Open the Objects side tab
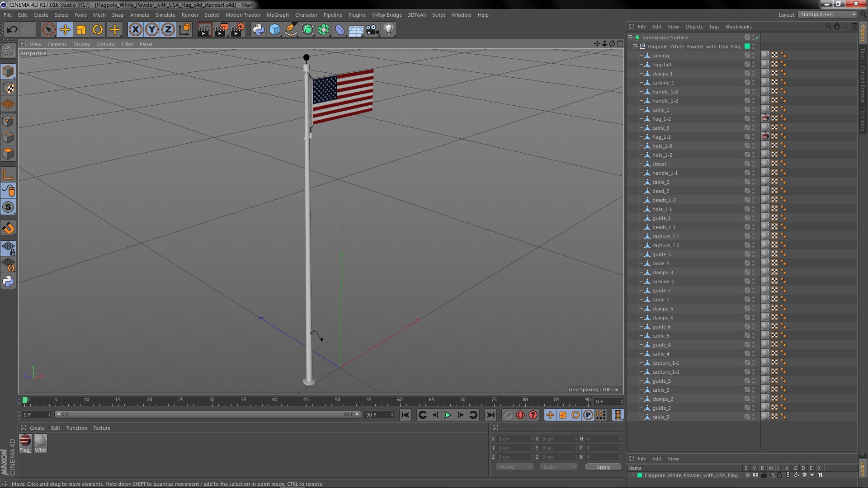Screen dimensions: 868x488 point(863,33)
